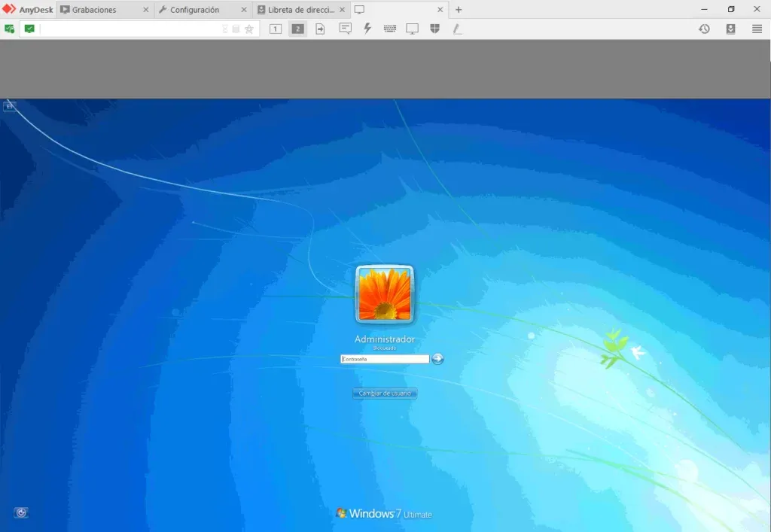Image resolution: width=771 pixels, height=532 pixels.
Task: Select the active remote session monitor tab
Action: click(x=398, y=10)
